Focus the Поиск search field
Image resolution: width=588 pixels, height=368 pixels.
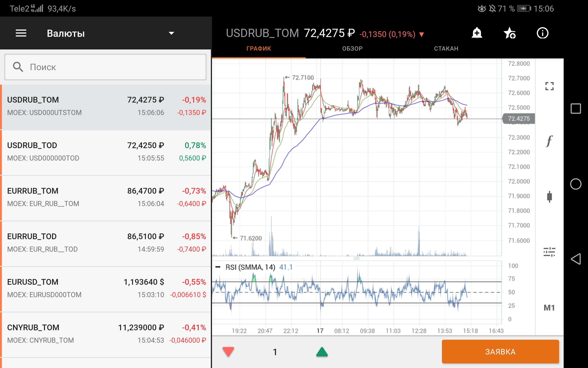coord(105,67)
